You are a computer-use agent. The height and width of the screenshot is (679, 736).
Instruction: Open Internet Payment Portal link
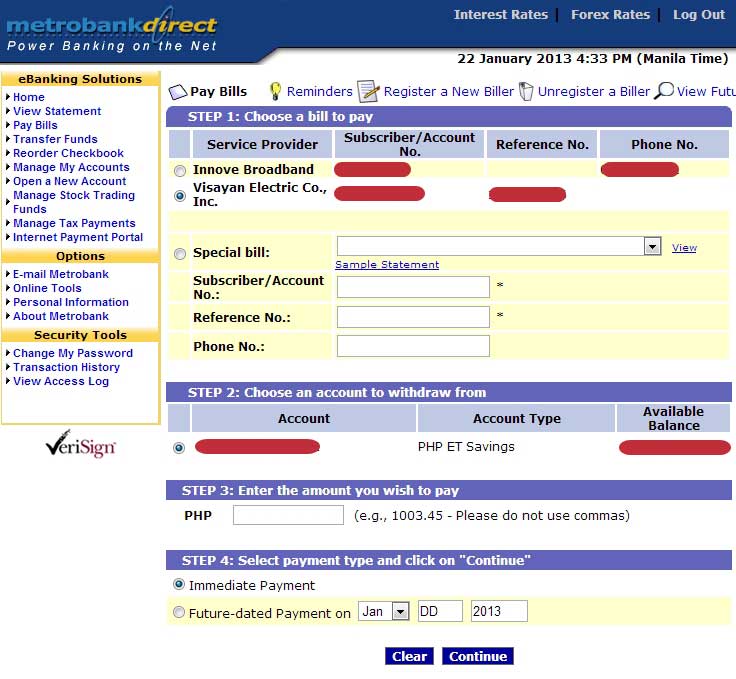(x=78, y=237)
